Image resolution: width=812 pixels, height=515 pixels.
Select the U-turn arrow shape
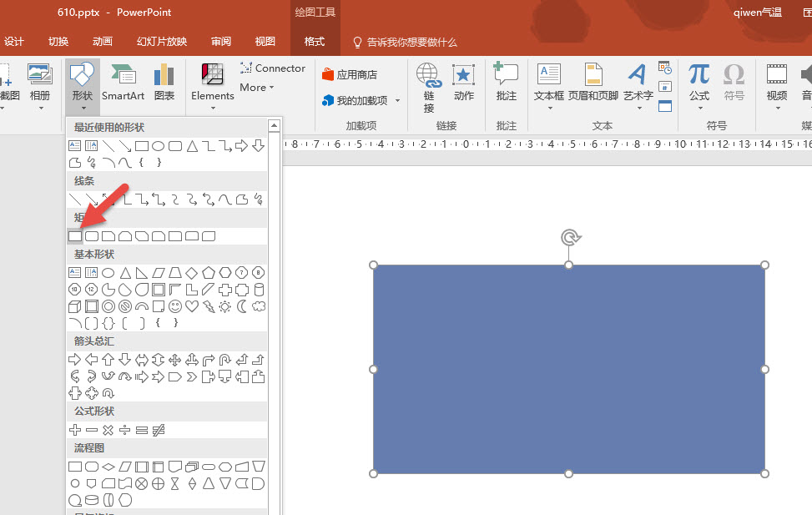224,360
